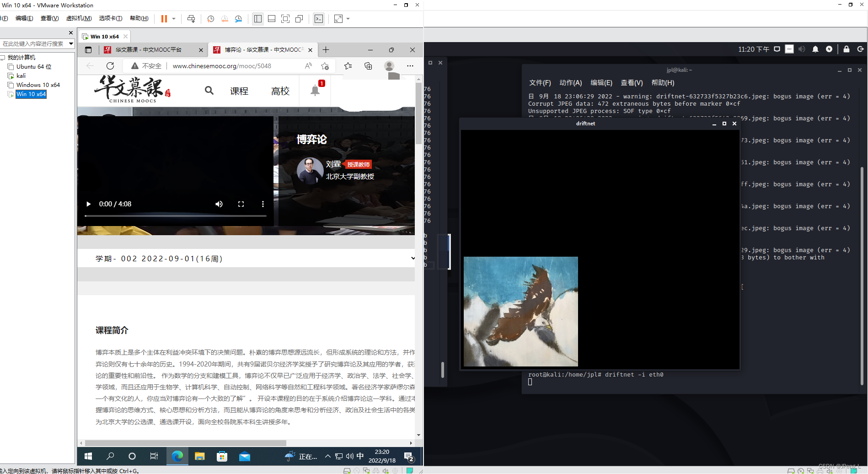
Task: Click the send Ctrl+Alt+Del toolbar icon
Action: click(191, 19)
